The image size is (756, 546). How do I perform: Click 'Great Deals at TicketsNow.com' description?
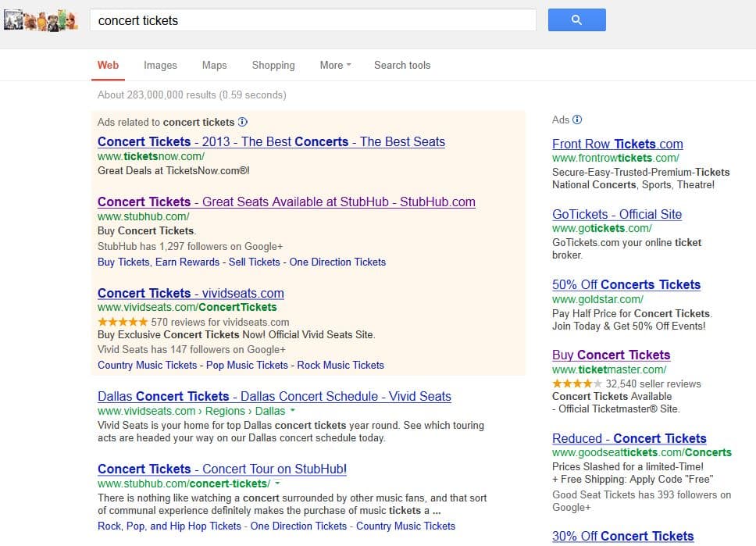tap(173, 171)
